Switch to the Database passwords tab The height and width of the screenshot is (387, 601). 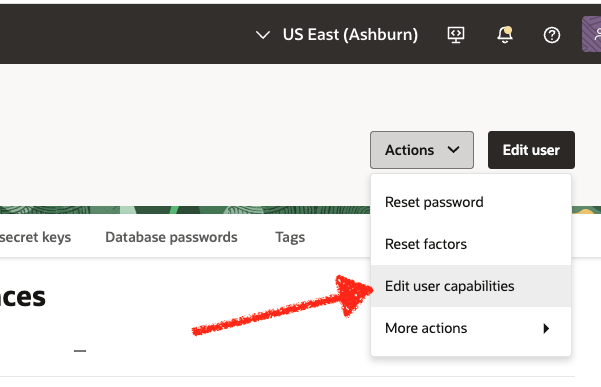[x=171, y=237]
